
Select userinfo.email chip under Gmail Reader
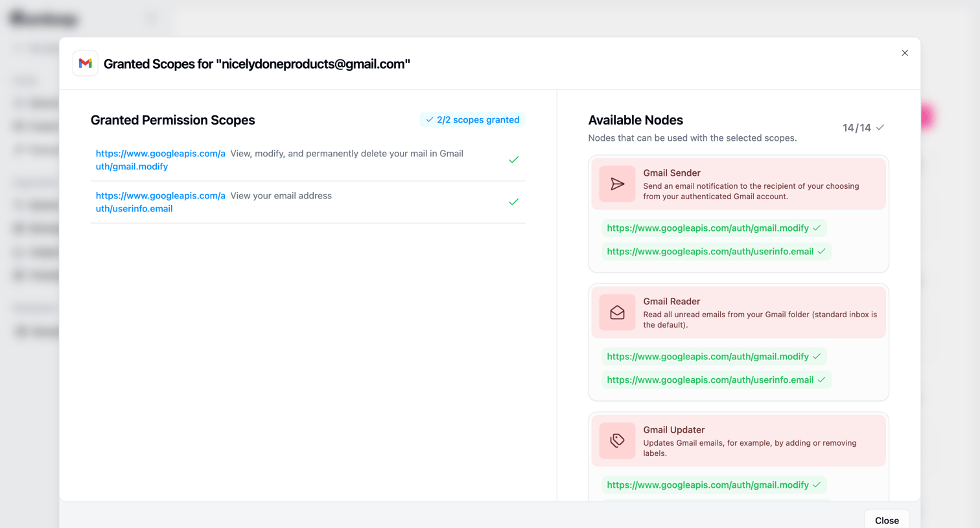tap(716, 380)
